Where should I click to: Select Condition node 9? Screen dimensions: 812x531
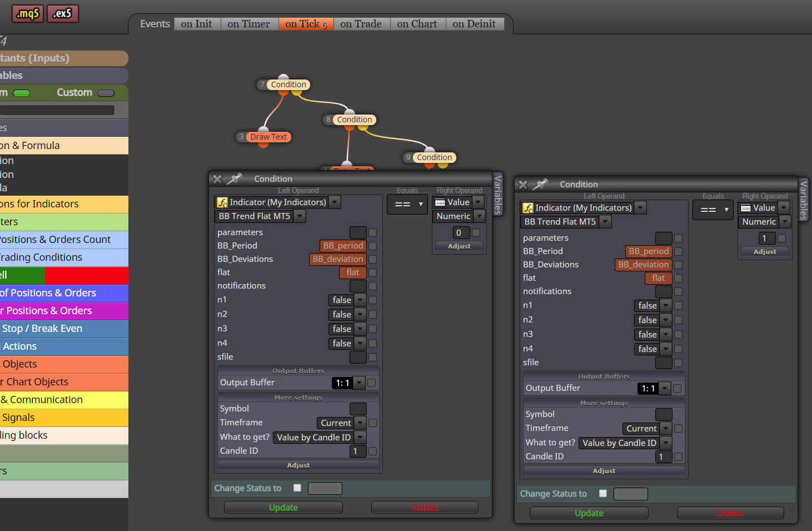click(434, 157)
